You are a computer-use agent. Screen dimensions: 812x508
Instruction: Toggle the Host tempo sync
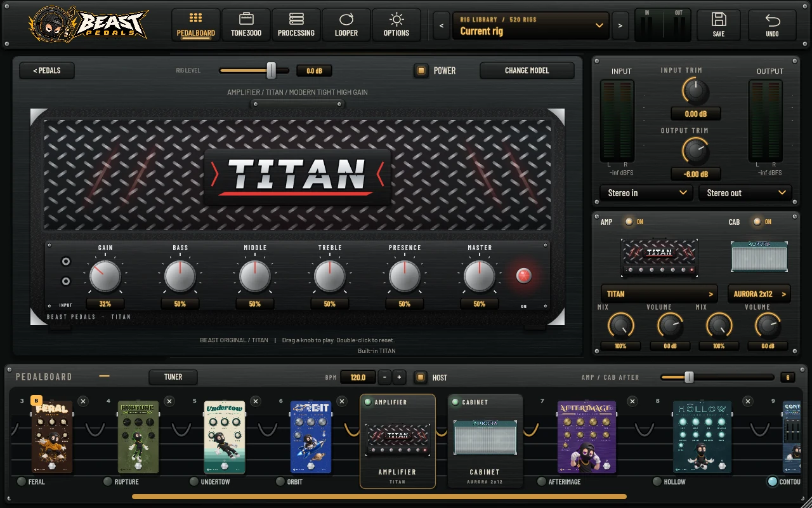coord(419,377)
